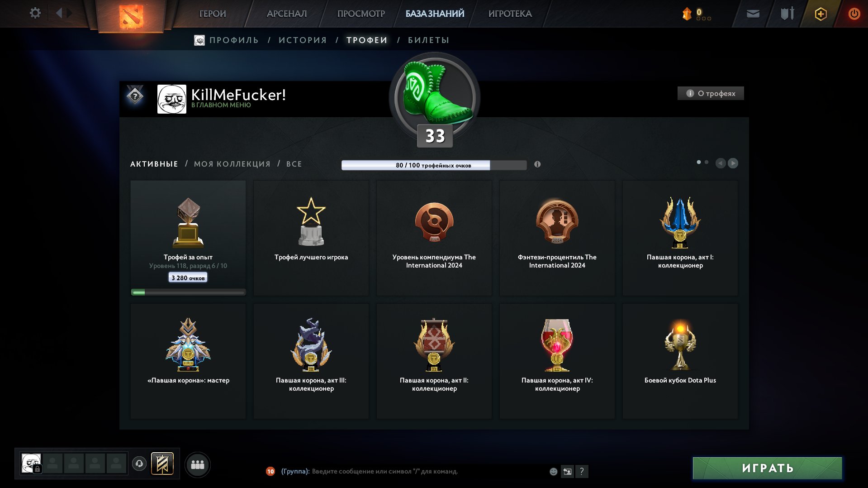Image resolution: width=868 pixels, height=488 pixels.
Task: Open the mail envelope icon
Action: pos(753,14)
